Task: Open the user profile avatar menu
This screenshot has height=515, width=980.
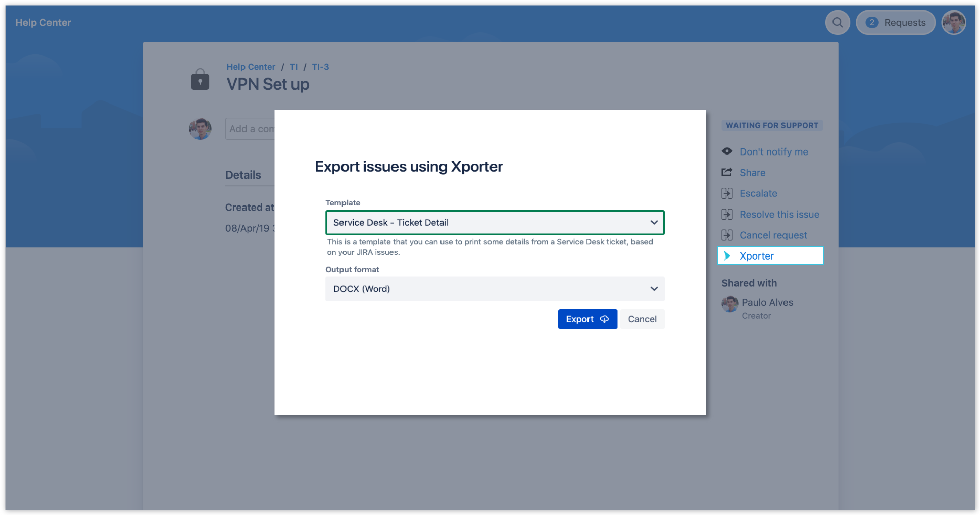Action: 953,23
